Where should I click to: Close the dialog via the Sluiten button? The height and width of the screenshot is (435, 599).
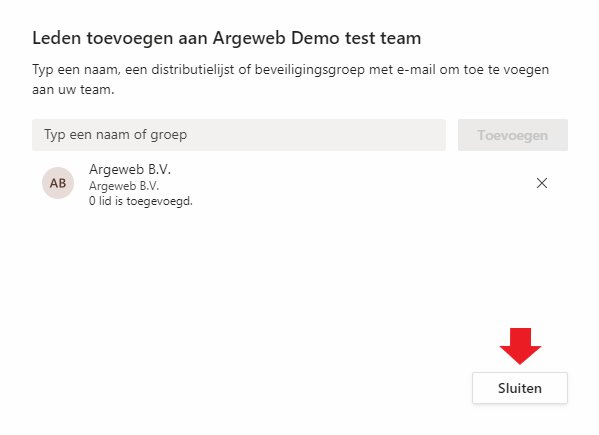520,388
